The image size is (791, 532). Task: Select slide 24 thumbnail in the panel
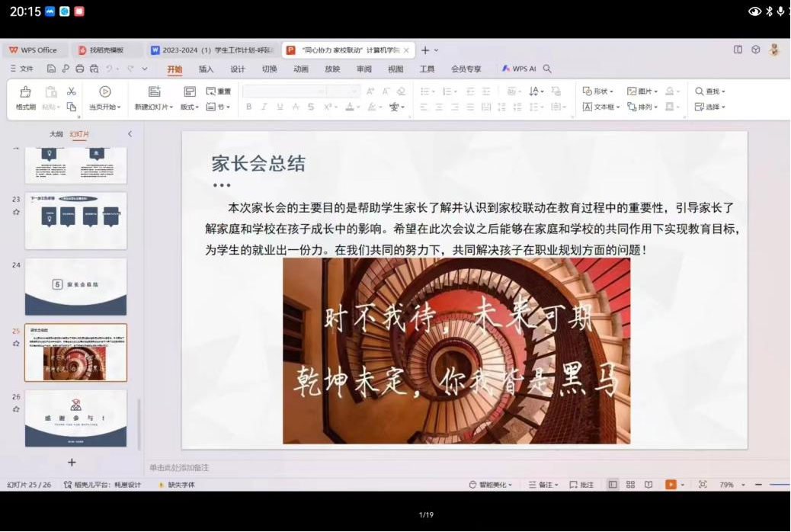pyautogui.click(x=75, y=286)
